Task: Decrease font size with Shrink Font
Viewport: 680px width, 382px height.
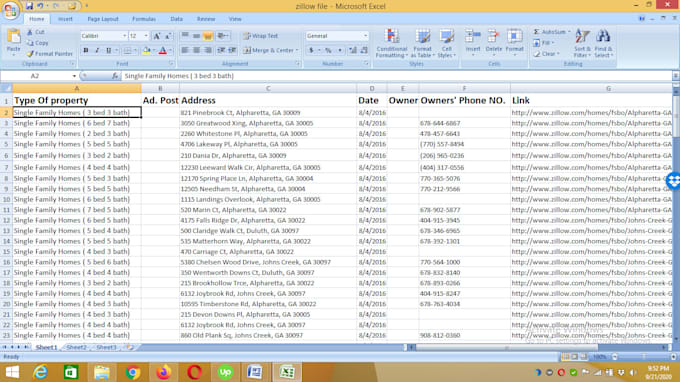Action: [168, 36]
